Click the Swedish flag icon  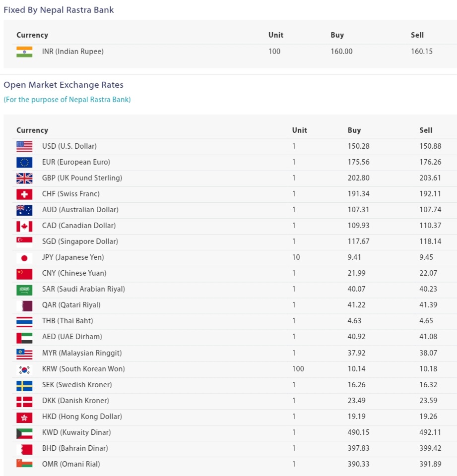[24, 385]
